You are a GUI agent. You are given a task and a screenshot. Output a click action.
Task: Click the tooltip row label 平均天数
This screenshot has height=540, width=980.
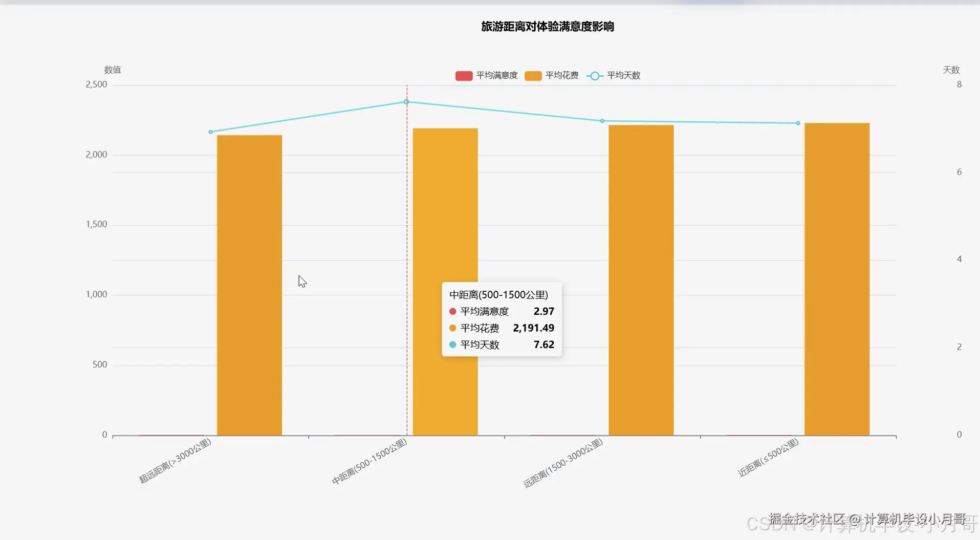tap(480, 344)
